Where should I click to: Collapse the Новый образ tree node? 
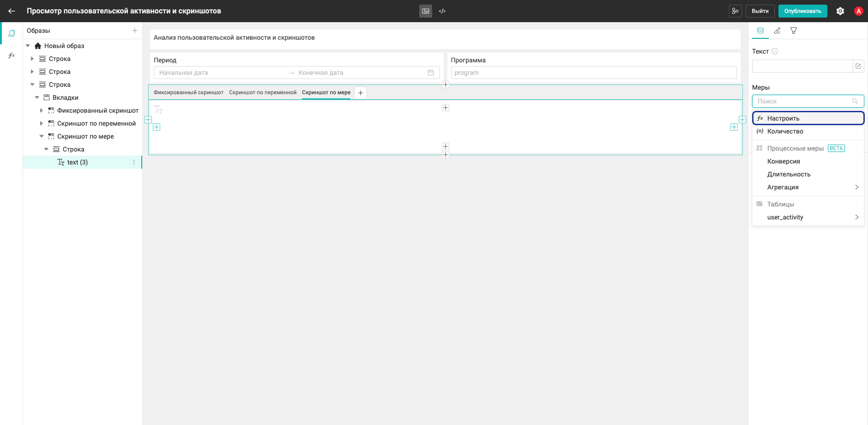pos(28,46)
